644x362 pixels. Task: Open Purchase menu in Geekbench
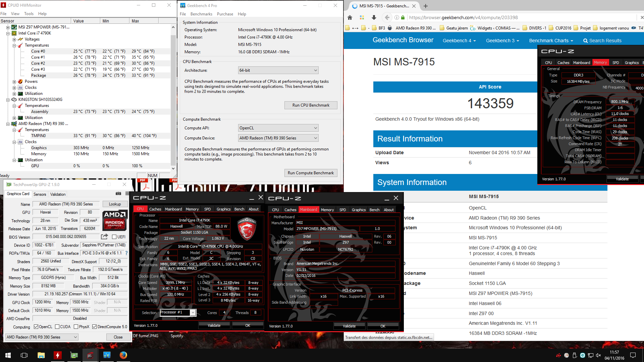coord(225,14)
